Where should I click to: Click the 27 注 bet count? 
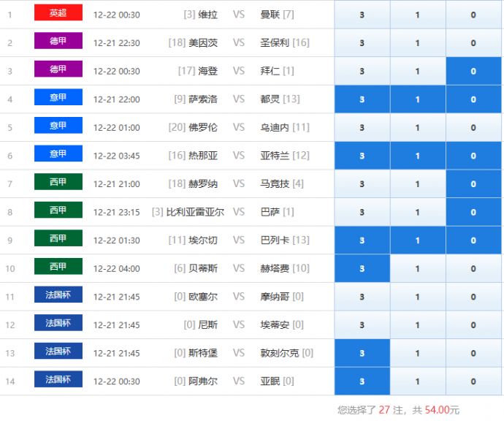coord(391,410)
